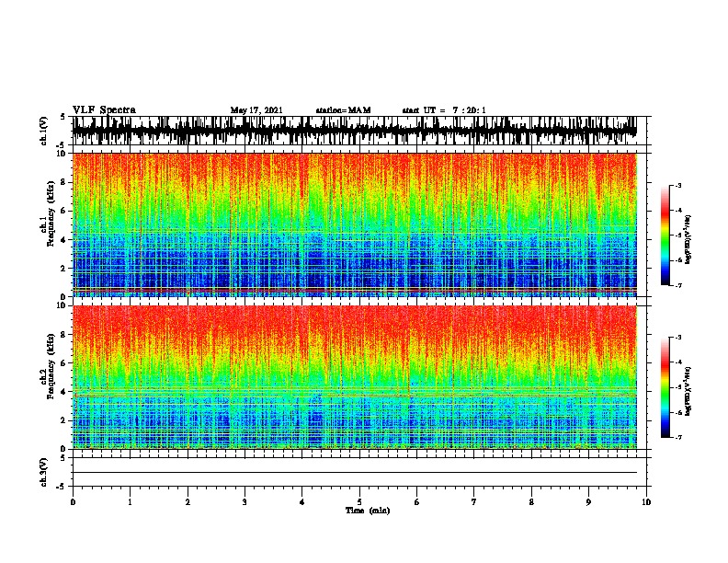This screenshot has width=728, height=563.
Task: Click the "6" kHz tick of ch.1 spectrogram
Action: pos(64,211)
